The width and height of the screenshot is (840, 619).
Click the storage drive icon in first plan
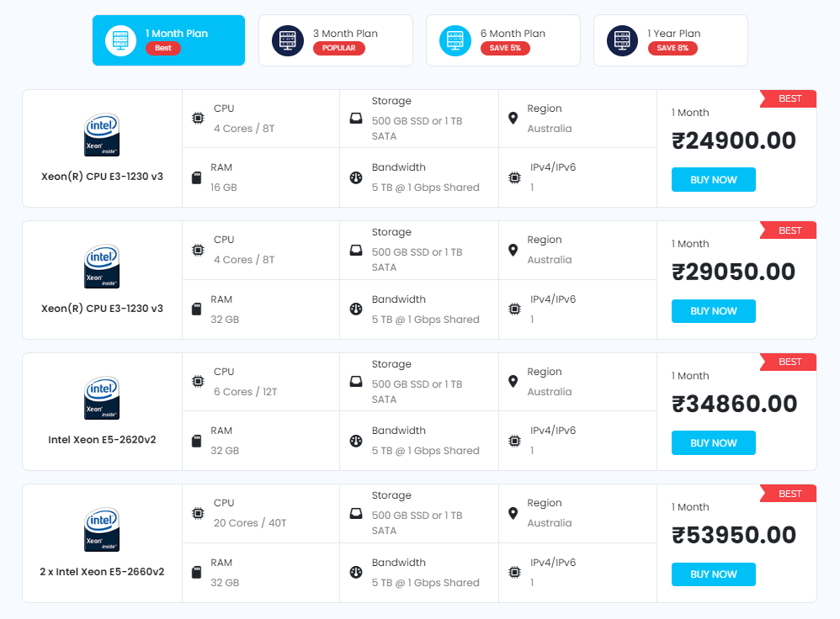point(356,118)
